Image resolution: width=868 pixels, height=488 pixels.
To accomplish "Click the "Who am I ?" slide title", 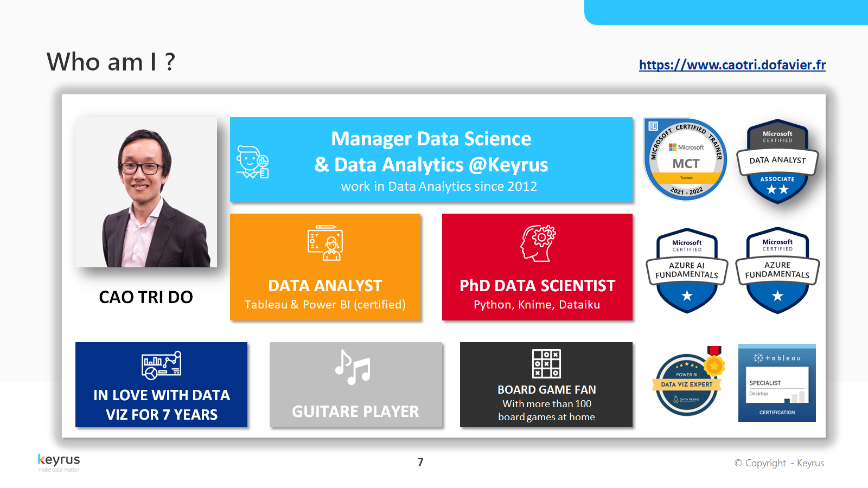I will (x=111, y=62).
